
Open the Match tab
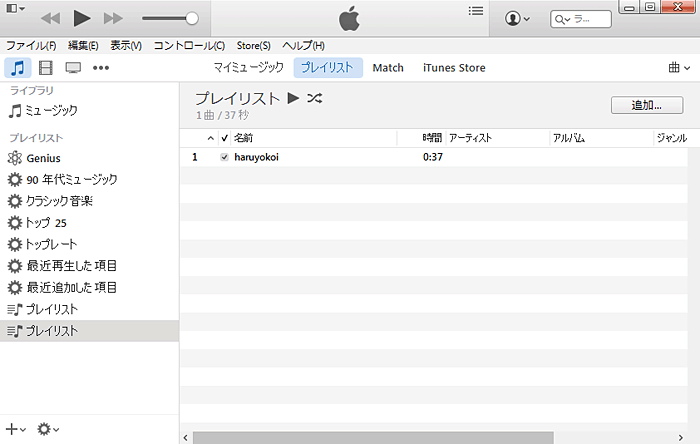388,68
